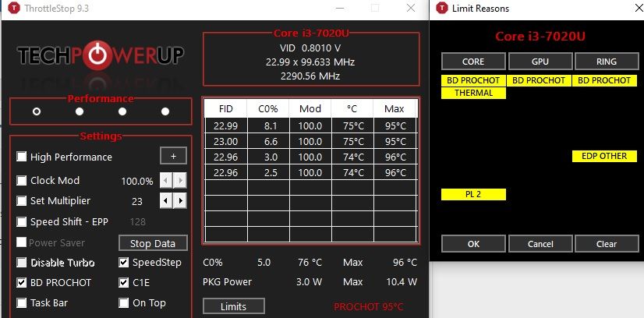Click the 2290.56 MHz frequency readout
This screenshot has height=318, width=644.
pyautogui.click(x=310, y=76)
